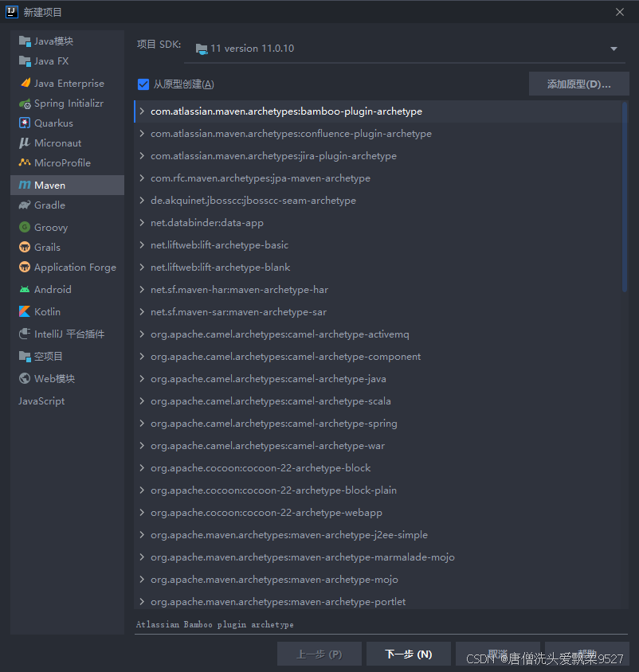Click the Quarkus logo icon

point(25,123)
